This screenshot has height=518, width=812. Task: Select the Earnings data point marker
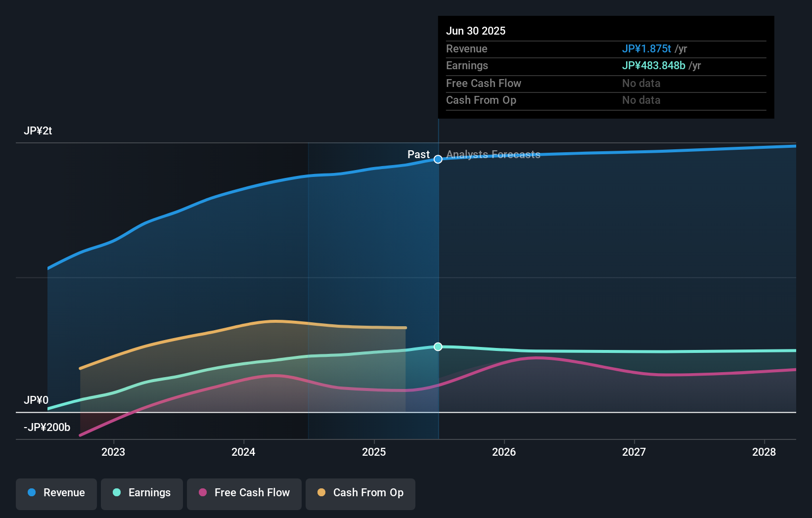(x=437, y=346)
